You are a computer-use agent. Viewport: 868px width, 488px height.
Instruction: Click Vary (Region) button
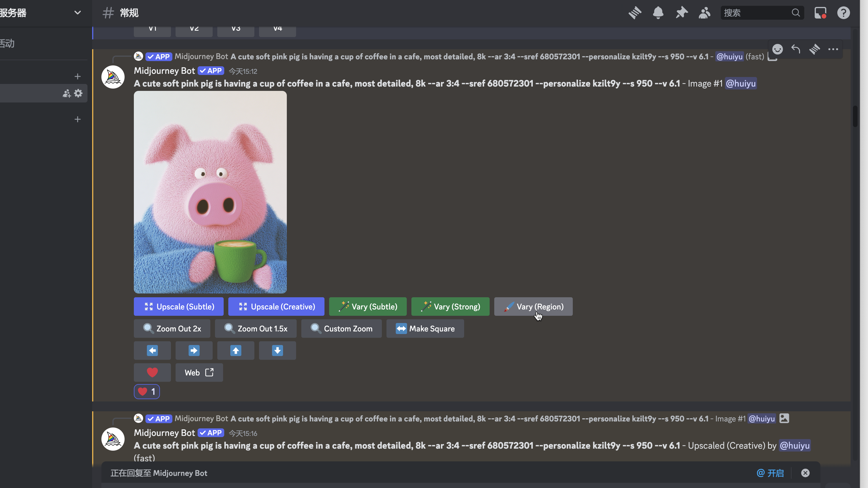pos(533,307)
